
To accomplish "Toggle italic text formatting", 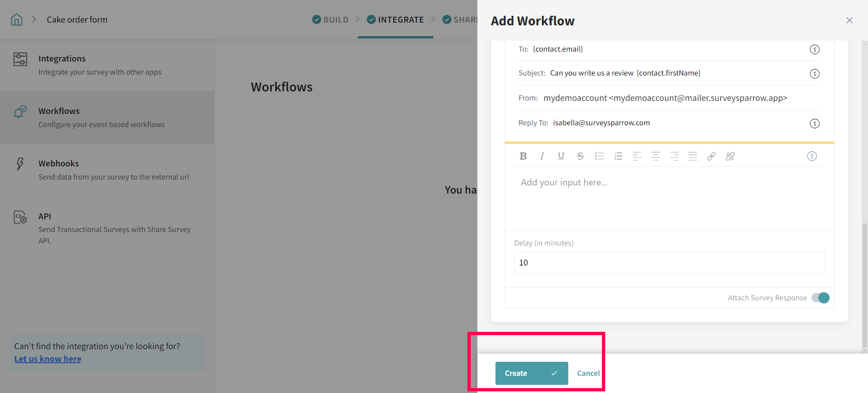I will [542, 156].
